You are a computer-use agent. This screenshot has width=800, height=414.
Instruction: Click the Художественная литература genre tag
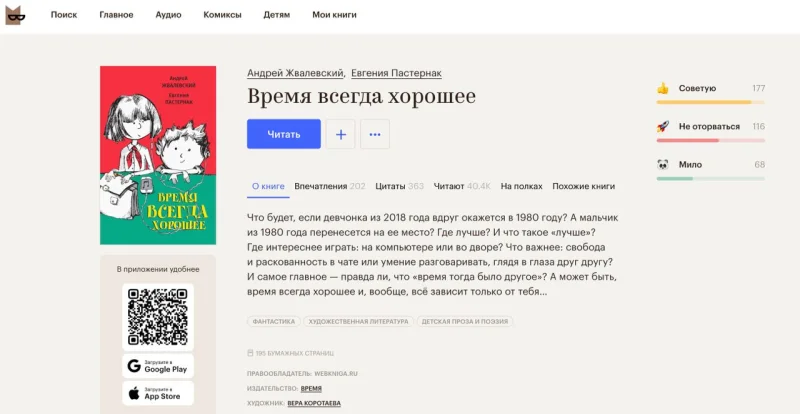359,322
